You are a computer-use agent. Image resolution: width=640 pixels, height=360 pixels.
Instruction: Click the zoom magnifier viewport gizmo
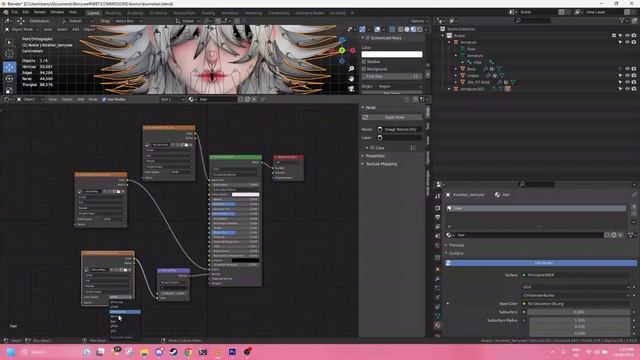point(351,68)
